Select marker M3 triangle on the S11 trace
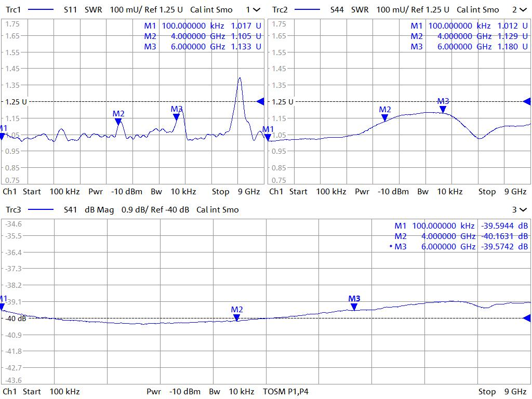The image size is (532, 399). [x=177, y=117]
